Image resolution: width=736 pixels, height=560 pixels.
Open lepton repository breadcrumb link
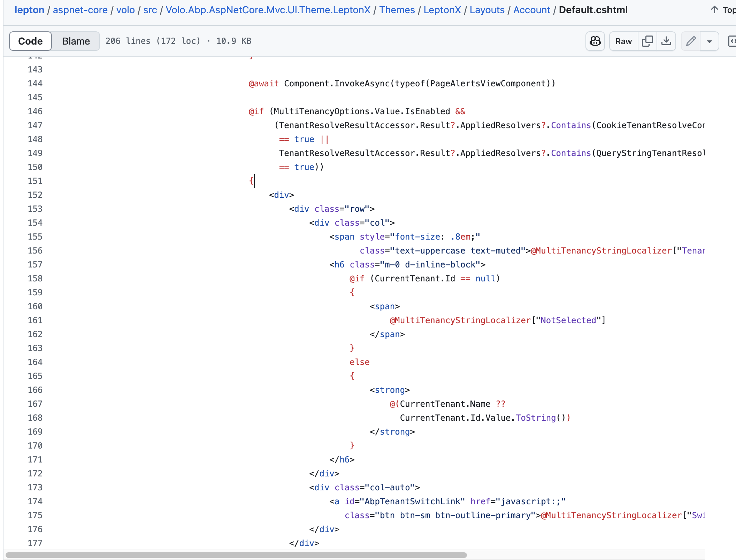click(29, 10)
